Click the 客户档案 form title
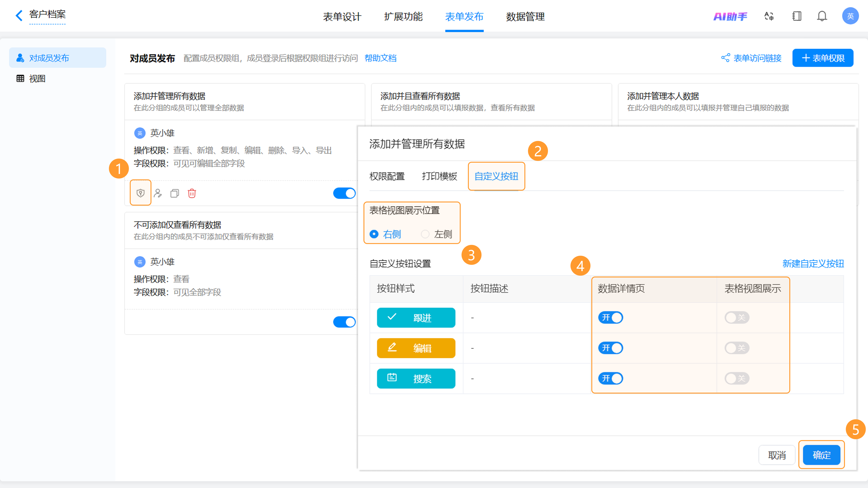Image resolution: width=868 pixels, height=488 pixels. [47, 14]
